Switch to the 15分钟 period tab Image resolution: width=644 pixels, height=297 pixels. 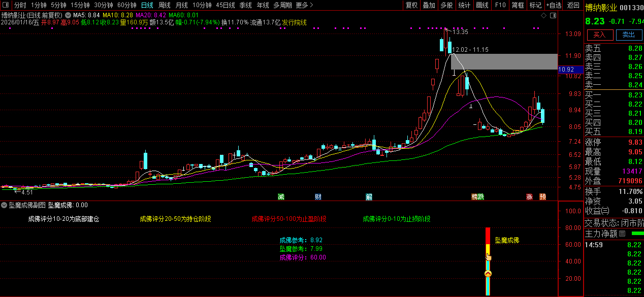80,5
